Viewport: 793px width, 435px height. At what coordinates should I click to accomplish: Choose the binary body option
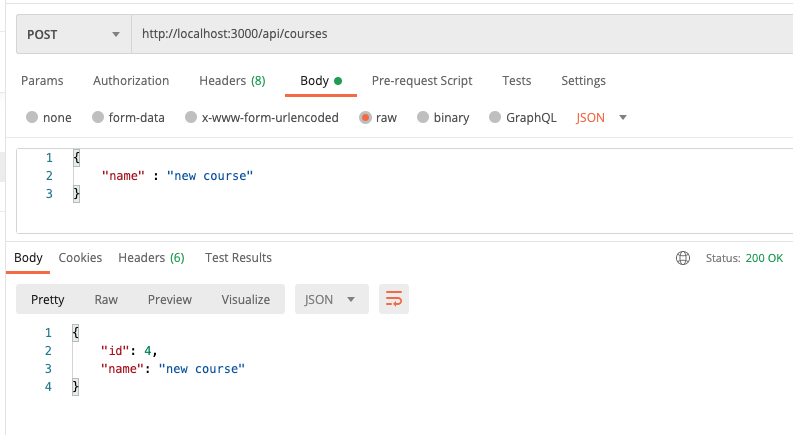pyautogui.click(x=423, y=117)
